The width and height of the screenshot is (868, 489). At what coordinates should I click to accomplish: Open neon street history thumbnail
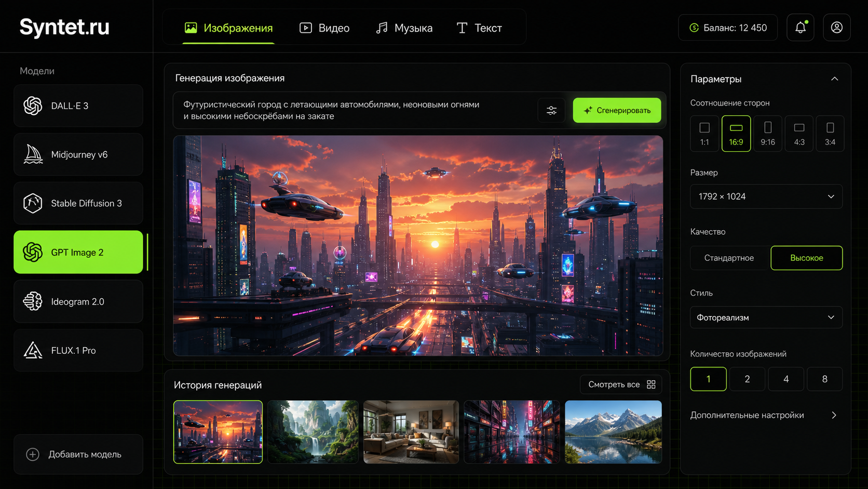[512, 432]
